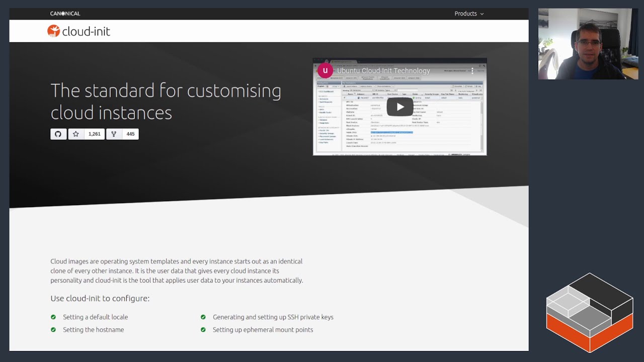Open the 'Ubuntu Cloud-Init Technology' video title link
Image resolution: width=644 pixels, height=362 pixels.
coord(383,71)
